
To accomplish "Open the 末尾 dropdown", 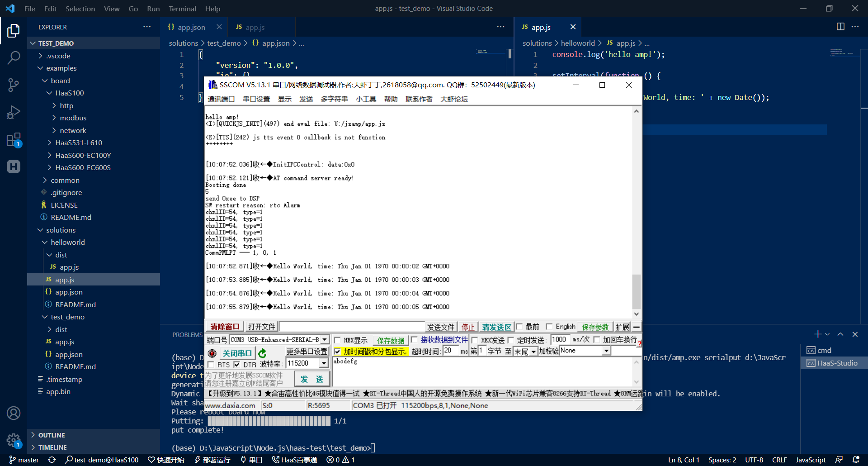I will pos(533,352).
